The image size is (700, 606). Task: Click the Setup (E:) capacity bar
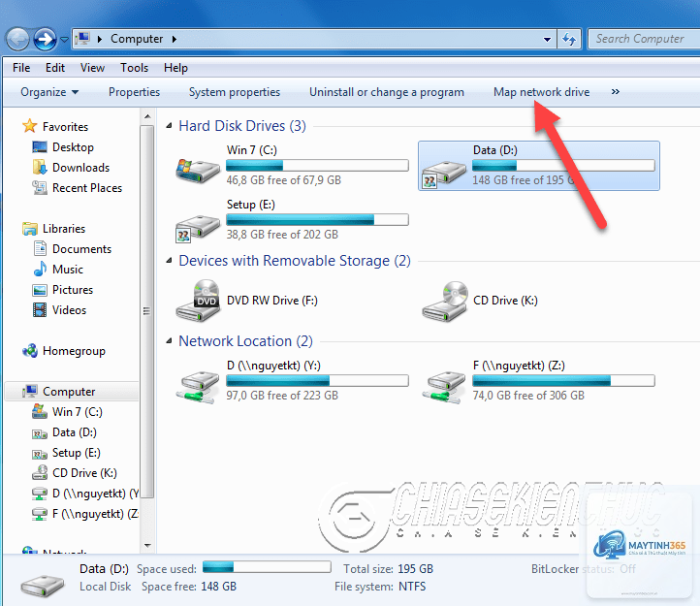tap(317, 220)
